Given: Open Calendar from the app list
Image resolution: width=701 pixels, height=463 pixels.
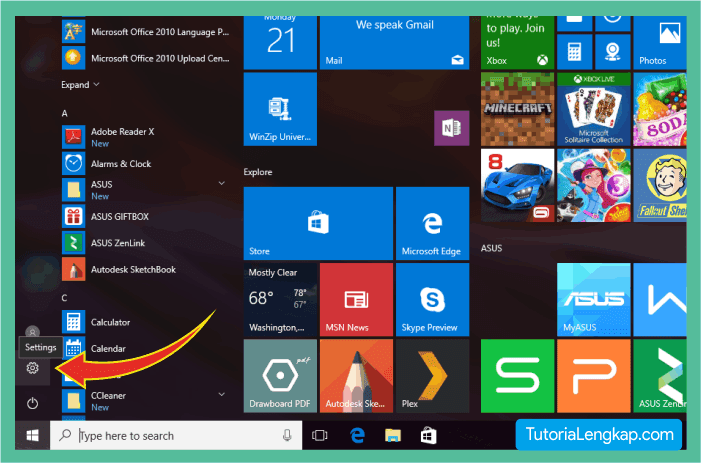Looking at the screenshot, I should pyautogui.click(x=146, y=348).
